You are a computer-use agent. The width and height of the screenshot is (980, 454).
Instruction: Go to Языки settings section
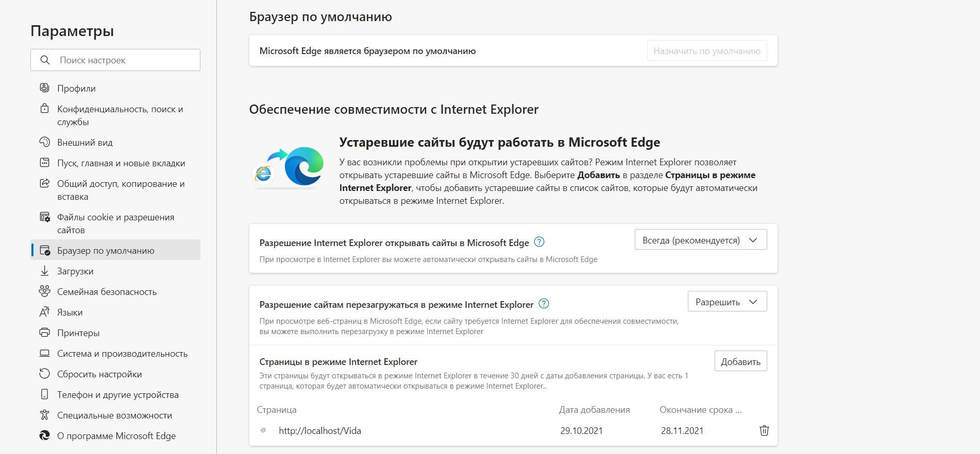pos(70,312)
